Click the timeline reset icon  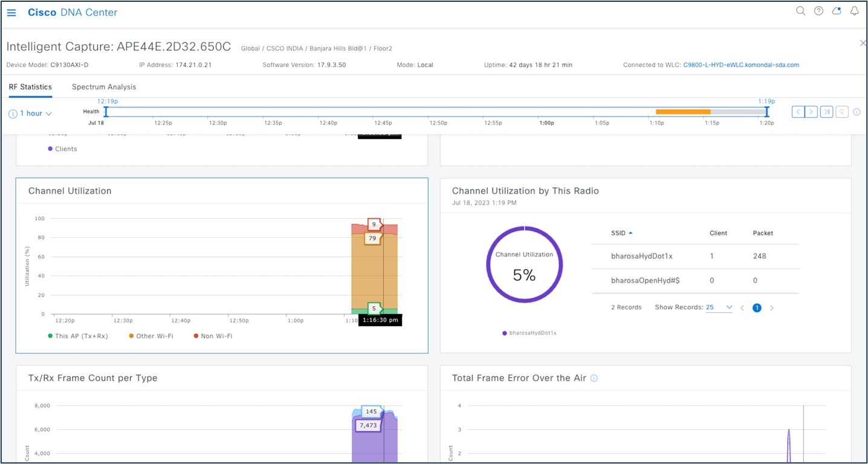[x=842, y=112]
